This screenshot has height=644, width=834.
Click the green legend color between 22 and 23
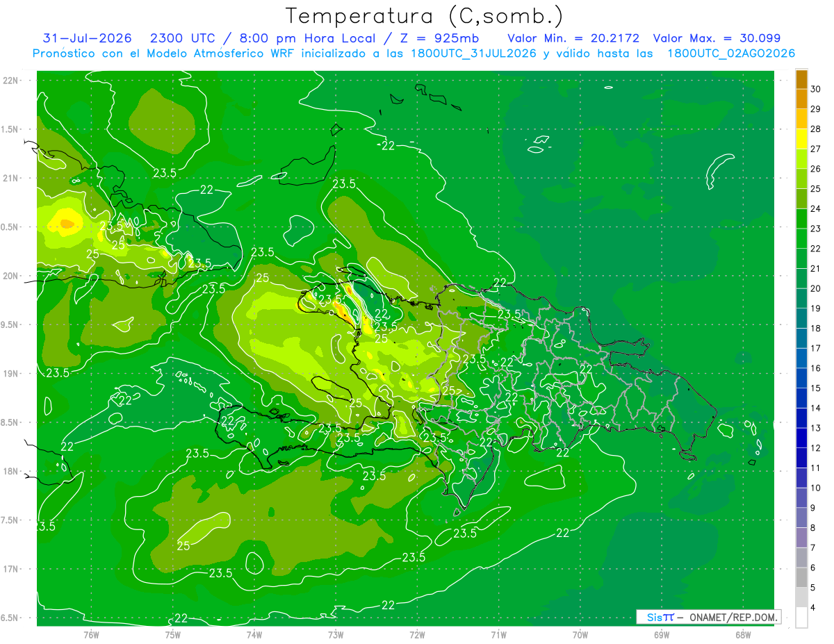click(801, 239)
